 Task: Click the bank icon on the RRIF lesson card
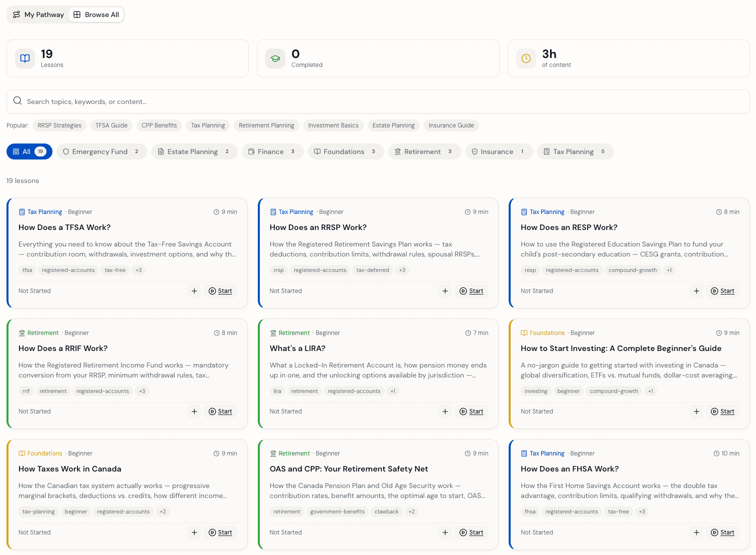click(22, 332)
